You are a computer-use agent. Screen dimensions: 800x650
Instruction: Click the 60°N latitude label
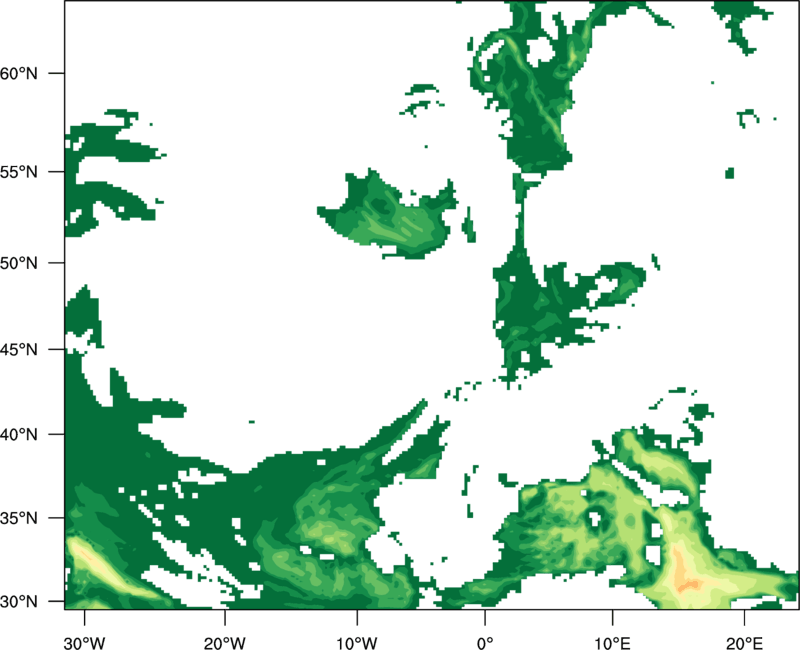(19, 73)
